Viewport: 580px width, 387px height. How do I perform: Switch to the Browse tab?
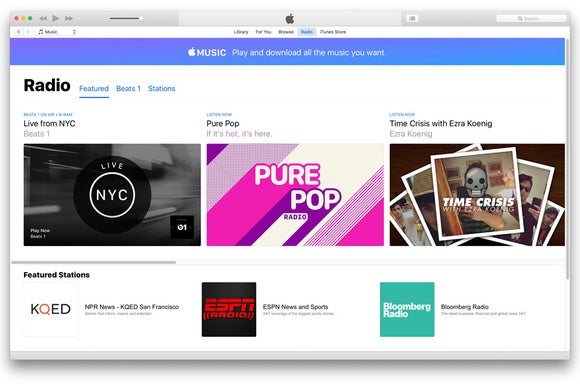tap(286, 32)
